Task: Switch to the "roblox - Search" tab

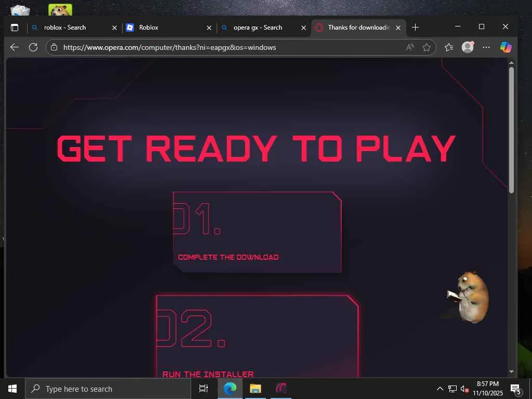Action: pos(74,28)
